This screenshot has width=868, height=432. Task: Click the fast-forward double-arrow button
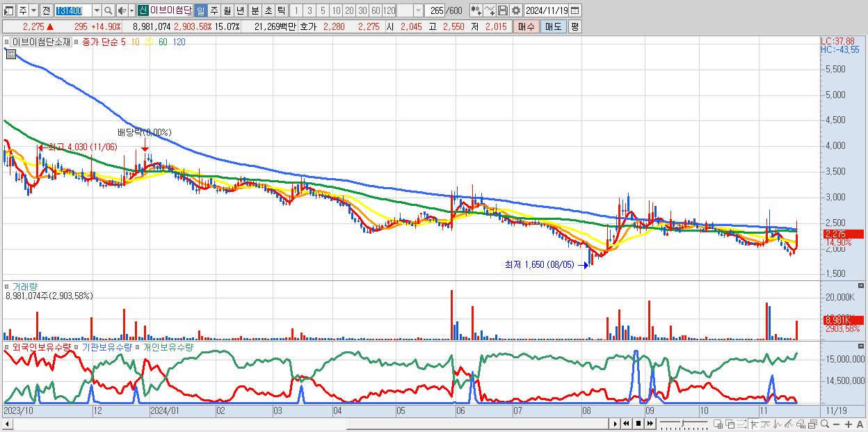coord(650,424)
